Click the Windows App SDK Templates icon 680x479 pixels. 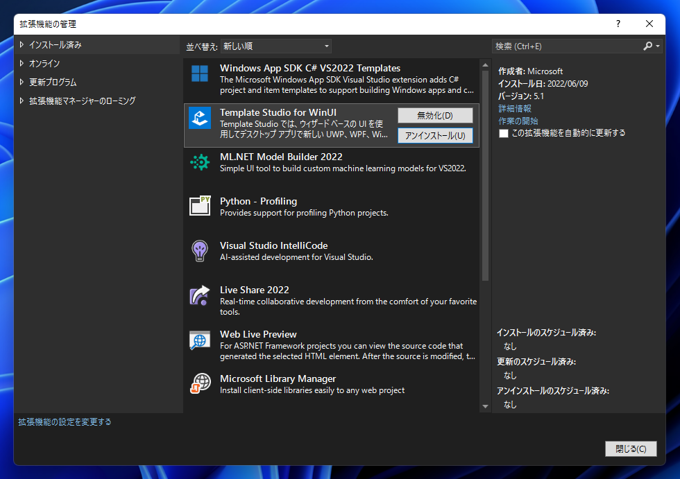[x=199, y=74]
